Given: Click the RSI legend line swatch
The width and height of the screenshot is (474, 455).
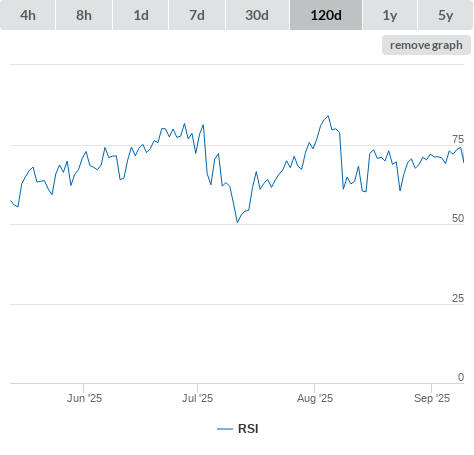Looking at the screenshot, I should pos(225,429).
